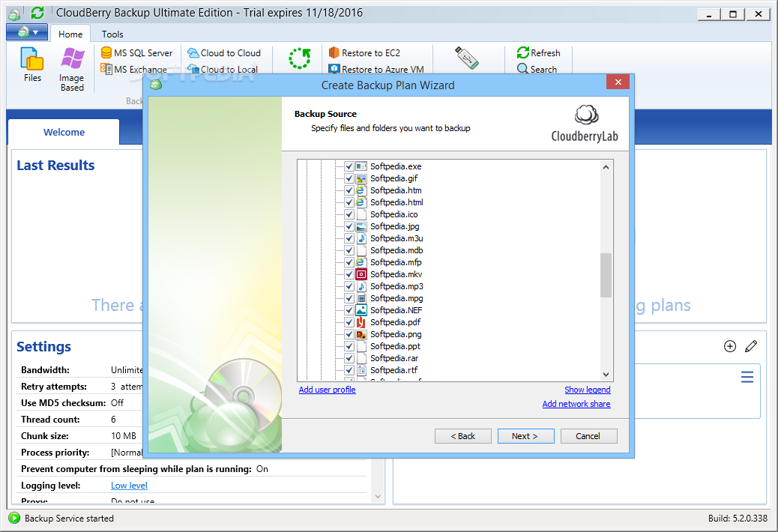
Task: Click the file list scroll up arrow
Action: [x=606, y=167]
